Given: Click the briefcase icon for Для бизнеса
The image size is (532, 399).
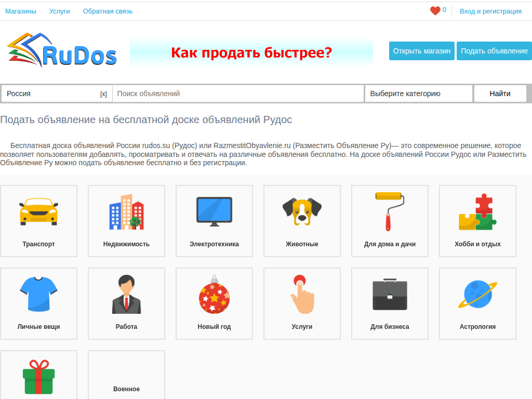Looking at the screenshot, I should pyautogui.click(x=390, y=294).
